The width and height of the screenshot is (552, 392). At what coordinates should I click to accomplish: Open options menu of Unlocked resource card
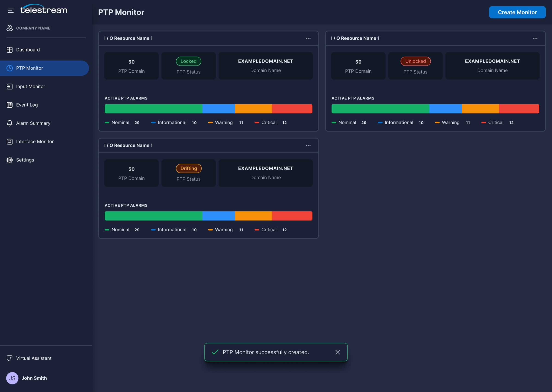click(x=535, y=38)
